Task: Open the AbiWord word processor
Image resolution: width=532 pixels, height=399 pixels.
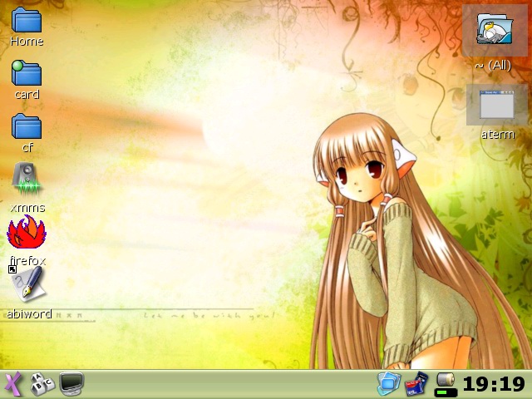Action: [27, 286]
